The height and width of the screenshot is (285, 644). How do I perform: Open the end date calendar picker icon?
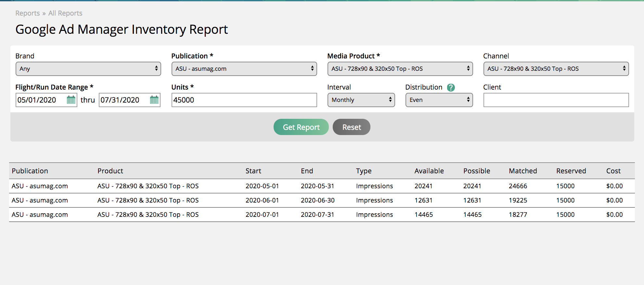click(154, 100)
